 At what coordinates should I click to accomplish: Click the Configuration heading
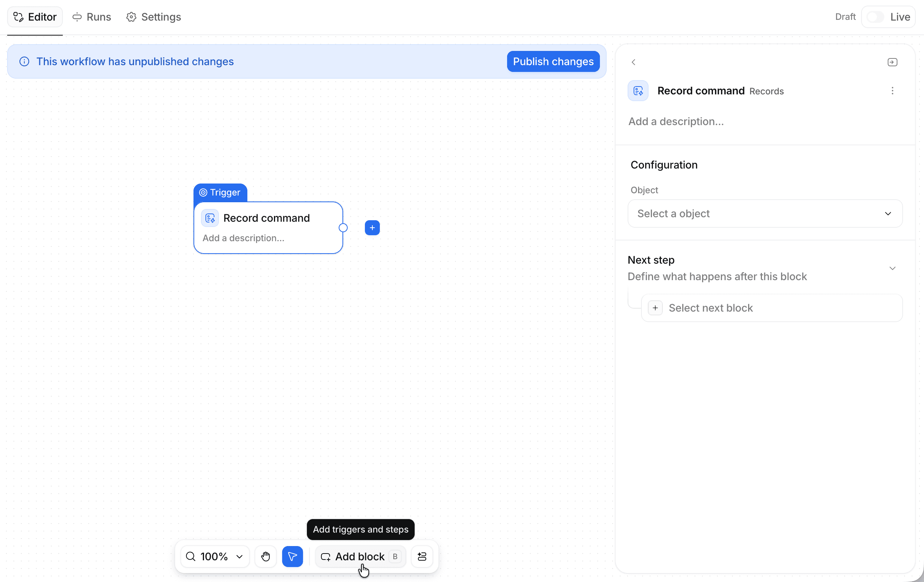coord(664,165)
